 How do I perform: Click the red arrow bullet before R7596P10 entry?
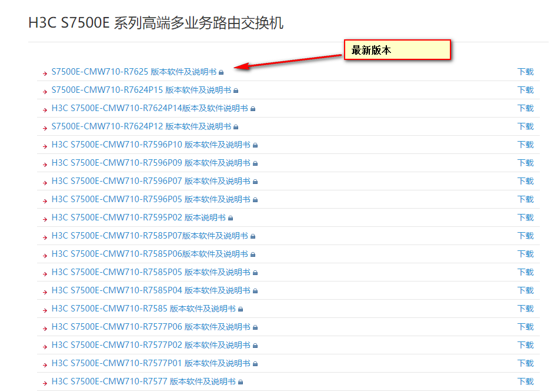[45, 146]
